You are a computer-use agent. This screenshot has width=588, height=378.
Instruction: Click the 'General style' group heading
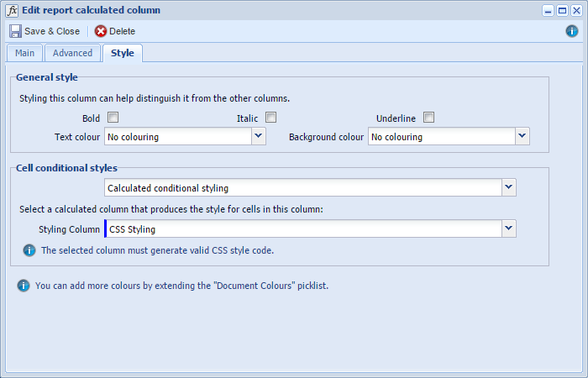[x=47, y=77]
